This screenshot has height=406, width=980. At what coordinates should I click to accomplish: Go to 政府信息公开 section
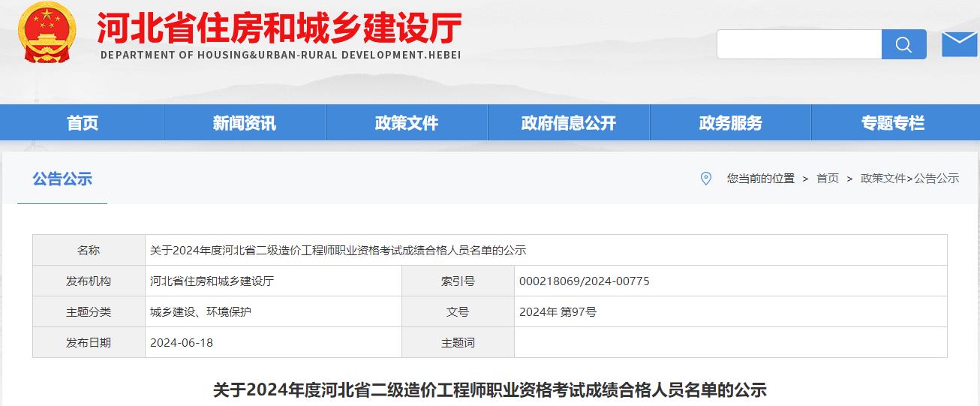click(x=568, y=123)
